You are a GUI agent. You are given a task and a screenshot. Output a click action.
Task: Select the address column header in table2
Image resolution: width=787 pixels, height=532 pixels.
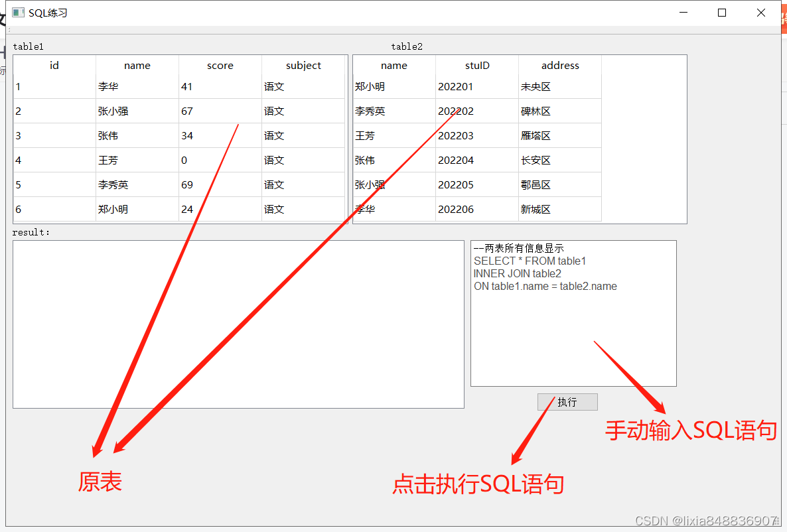559,65
